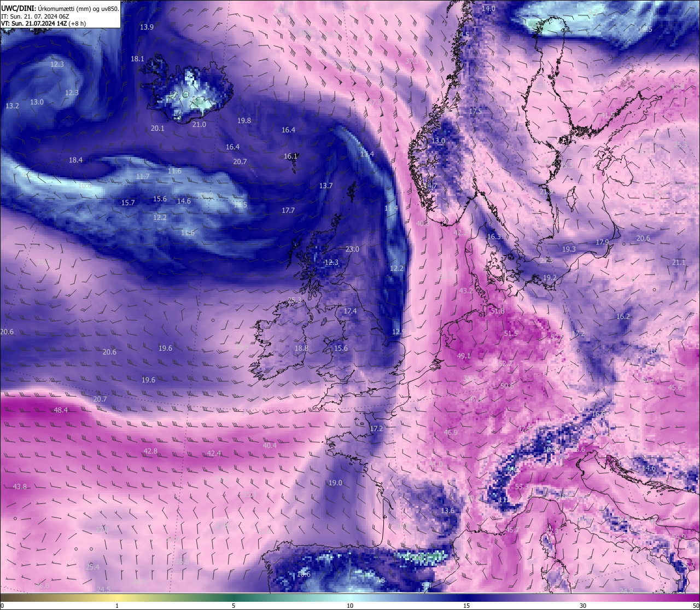This screenshot has height=610, width=700.
Task: Click the 15 tick on color scale
Action: tap(466, 606)
